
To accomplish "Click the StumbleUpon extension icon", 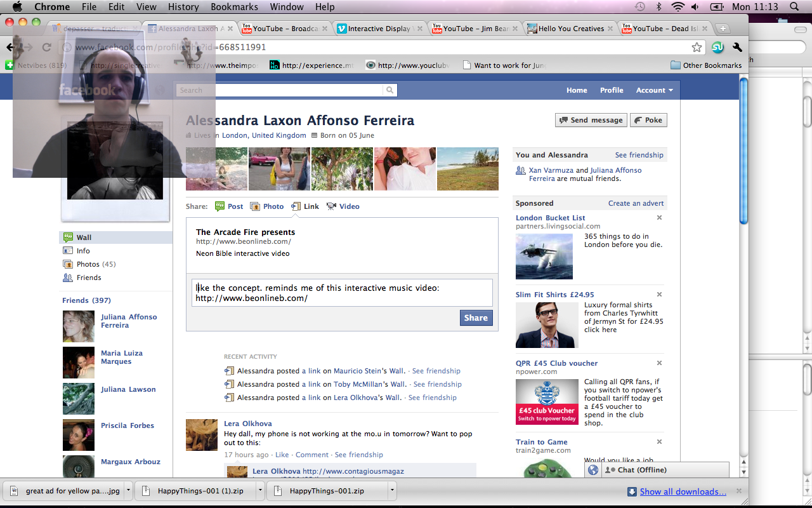I will tap(717, 48).
